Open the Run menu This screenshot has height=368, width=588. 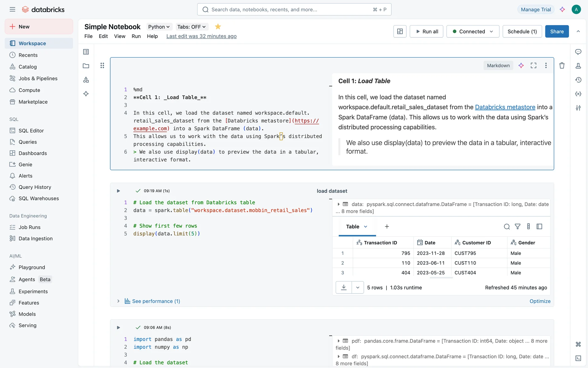(136, 36)
